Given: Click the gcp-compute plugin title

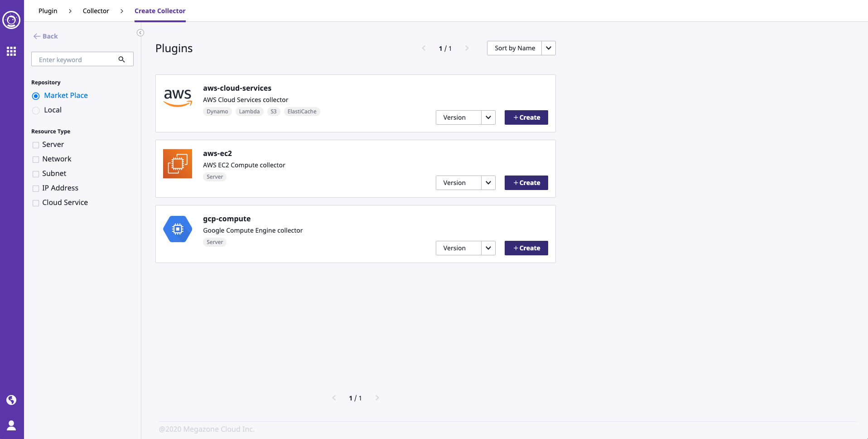Looking at the screenshot, I should point(227,219).
